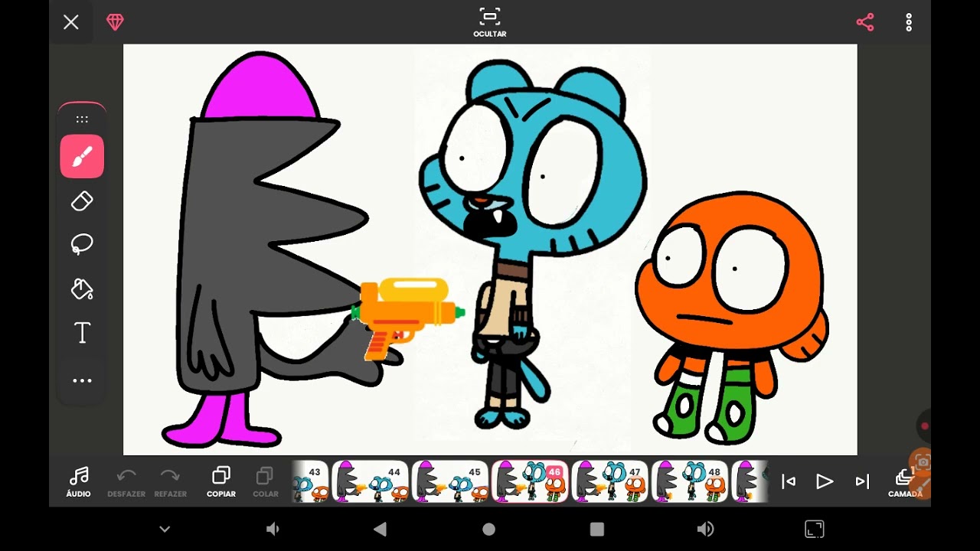Open the three-dot overflow menu
The width and height of the screenshot is (980, 551).
[909, 22]
